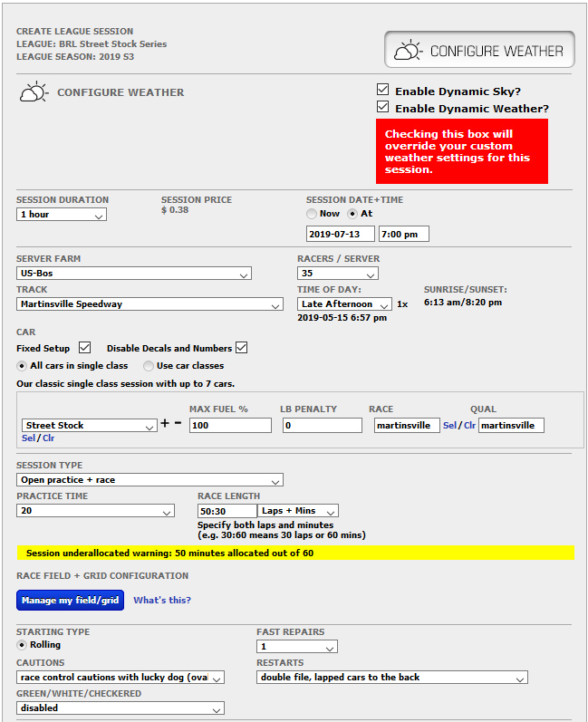Expand the Server Farm dropdown
The width and height of the screenshot is (588, 722).
point(134,274)
